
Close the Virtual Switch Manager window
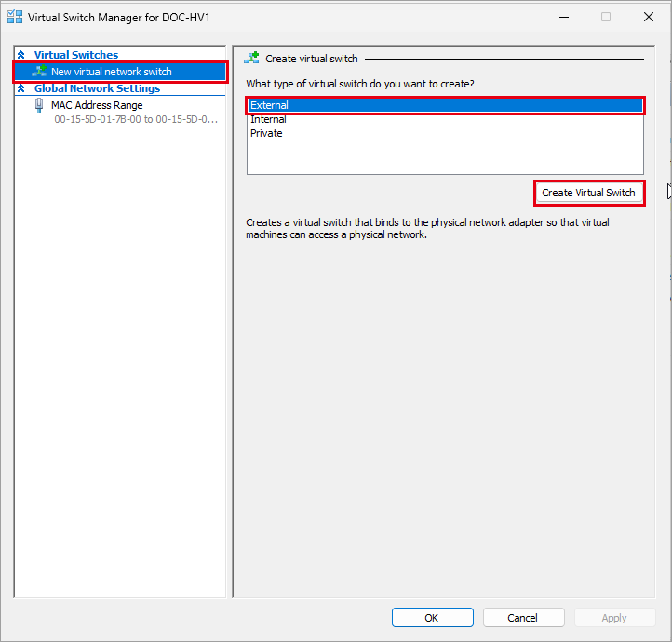(x=649, y=17)
